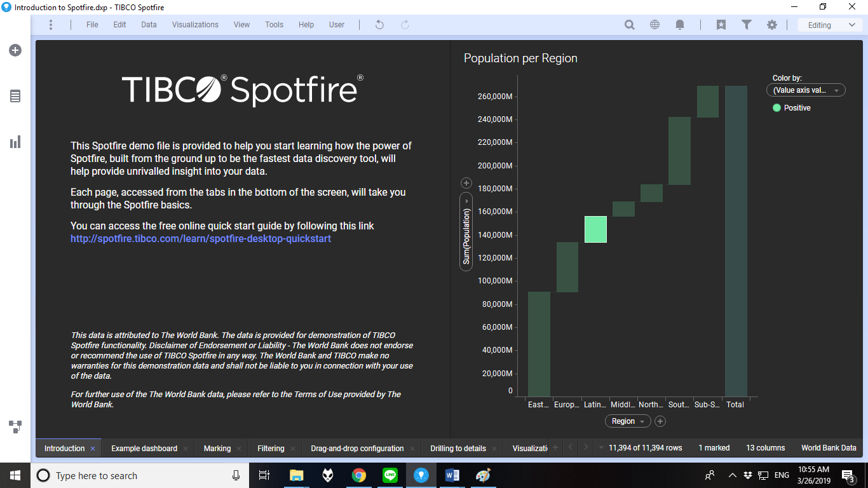This screenshot has width=868, height=488.
Task: Open Chrome from the taskbar
Action: coord(359,475)
